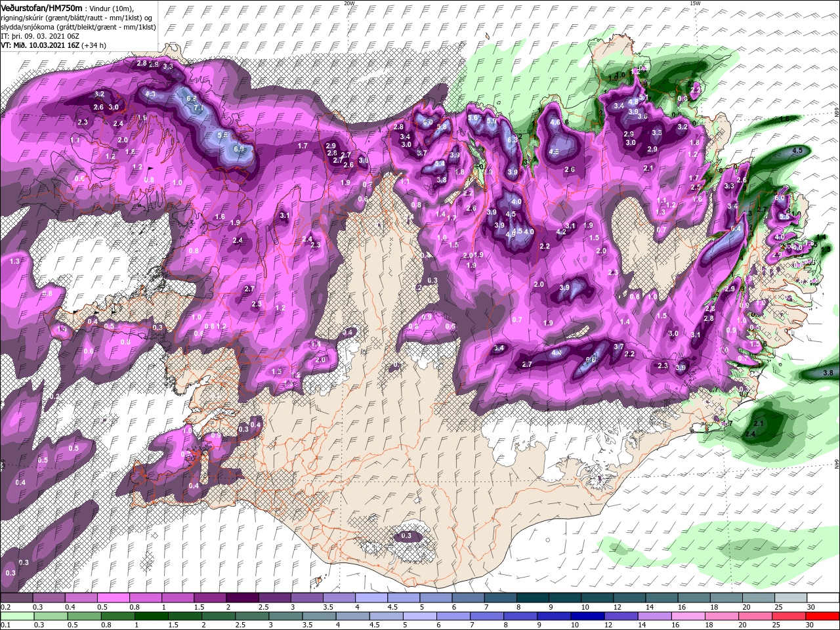Click the 0.3 value on the south coast glacier patch
Viewport: 840px width, 630px height.
coord(406,535)
